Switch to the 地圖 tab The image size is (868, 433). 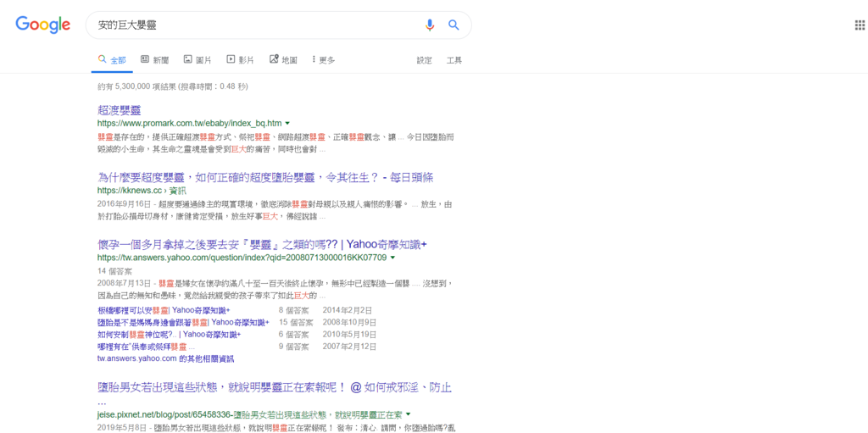[x=283, y=60]
